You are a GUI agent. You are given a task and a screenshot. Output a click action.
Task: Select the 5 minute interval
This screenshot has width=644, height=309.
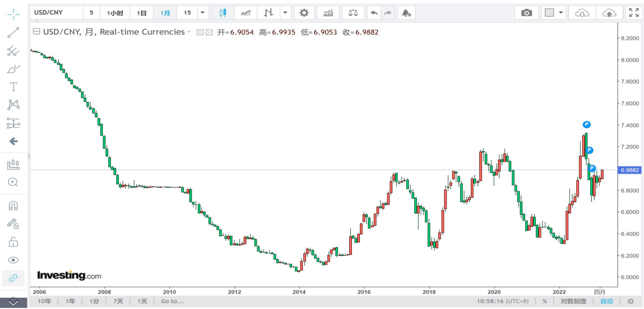(x=91, y=13)
